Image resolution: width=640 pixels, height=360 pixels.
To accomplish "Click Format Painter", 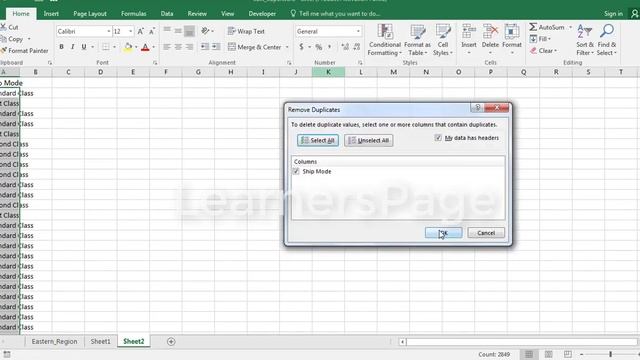I will tap(24, 51).
